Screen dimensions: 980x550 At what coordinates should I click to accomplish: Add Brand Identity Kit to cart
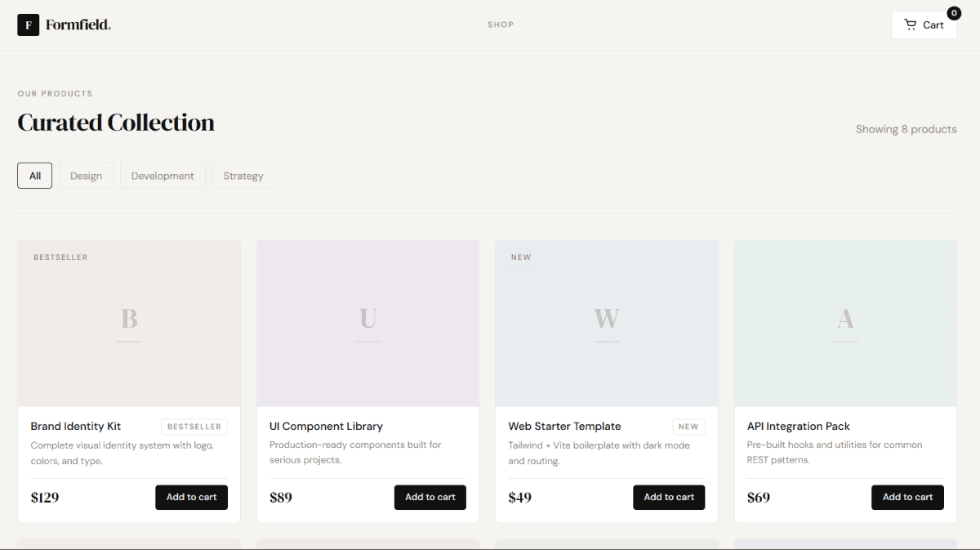191,497
